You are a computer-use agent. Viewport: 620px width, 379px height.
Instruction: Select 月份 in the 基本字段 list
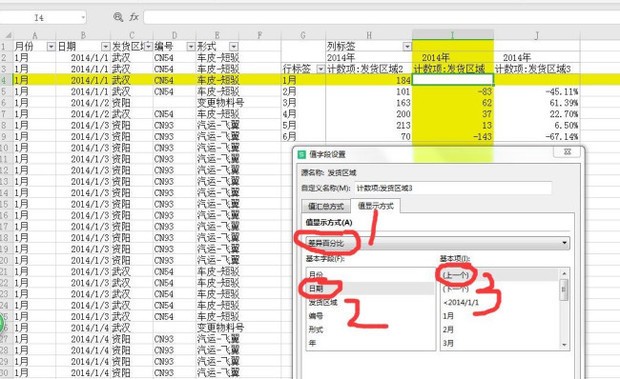[x=370, y=275]
